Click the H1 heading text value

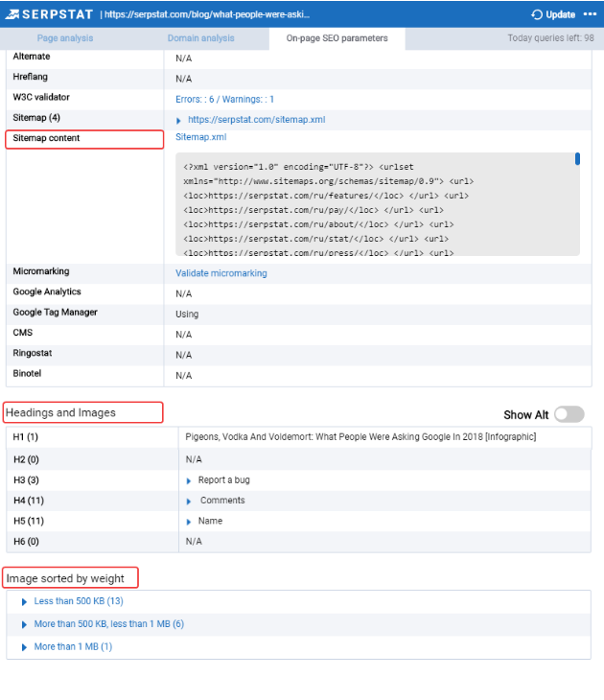pos(360,436)
